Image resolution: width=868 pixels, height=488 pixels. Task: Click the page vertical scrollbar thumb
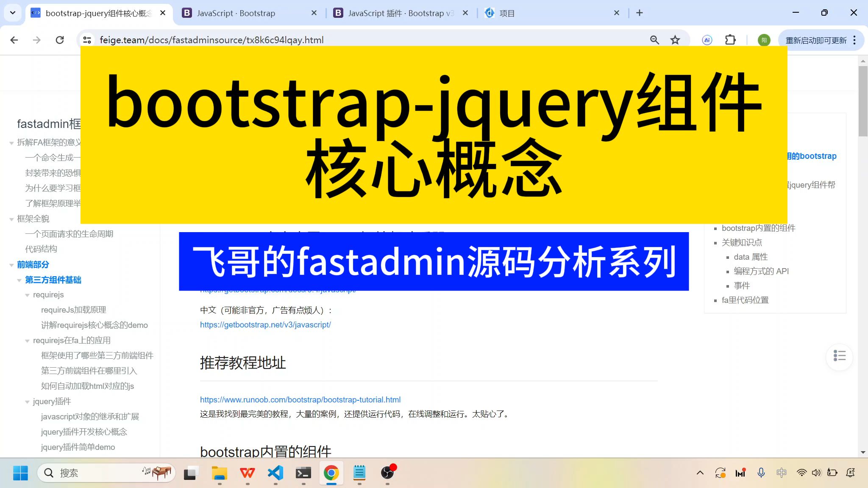[x=863, y=101]
